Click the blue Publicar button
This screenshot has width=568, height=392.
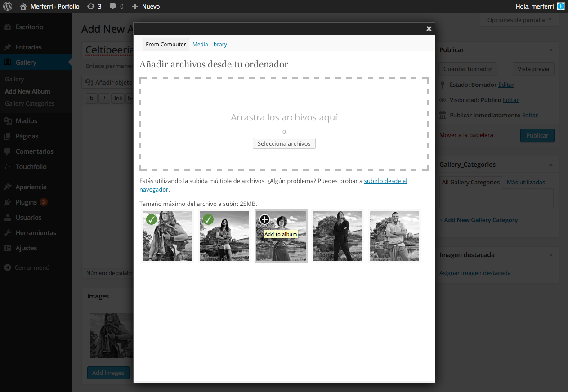[x=537, y=135]
